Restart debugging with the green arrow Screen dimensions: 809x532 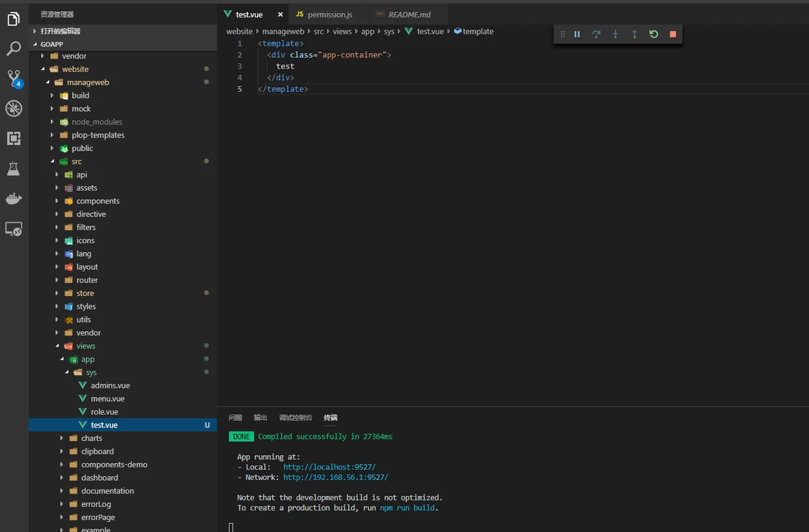tap(653, 34)
